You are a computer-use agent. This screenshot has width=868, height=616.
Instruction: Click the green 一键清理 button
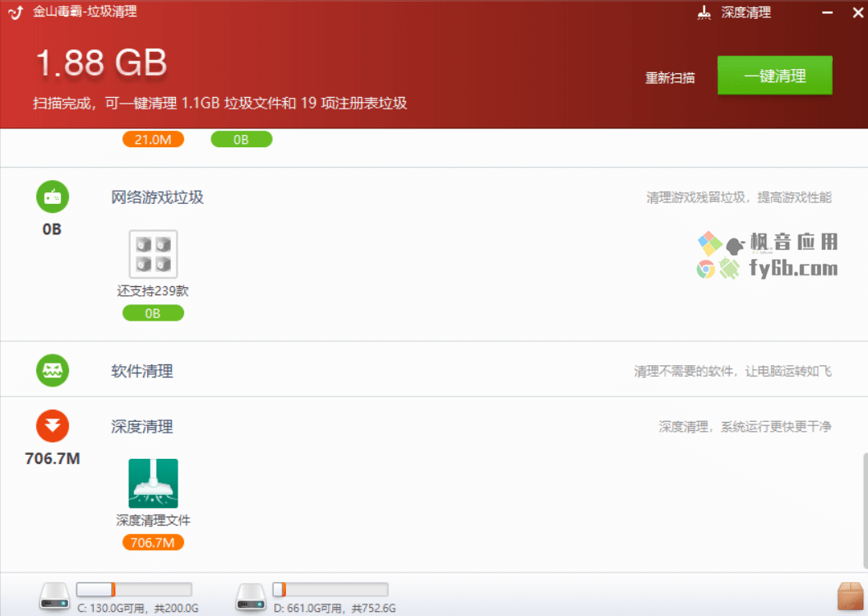click(x=774, y=76)
